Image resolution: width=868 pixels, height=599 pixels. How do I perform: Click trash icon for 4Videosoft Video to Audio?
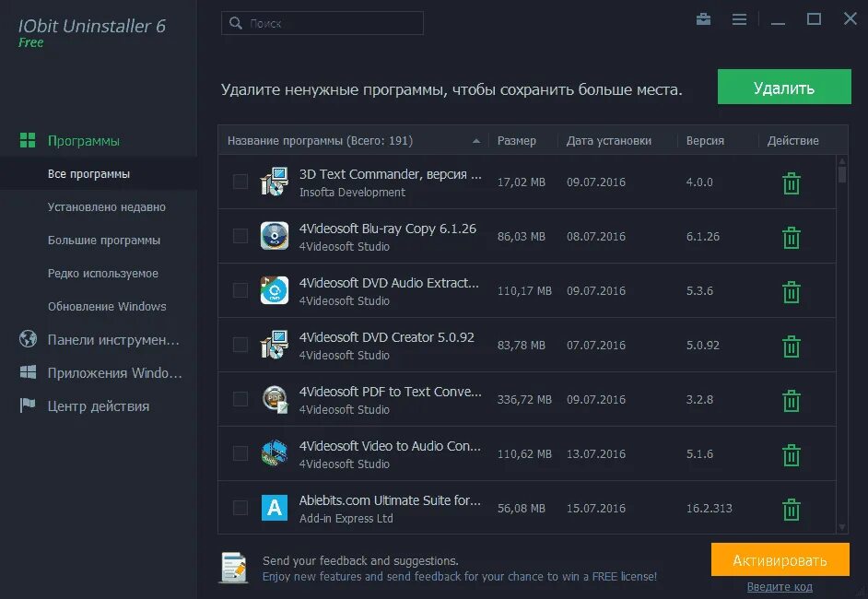791,454
